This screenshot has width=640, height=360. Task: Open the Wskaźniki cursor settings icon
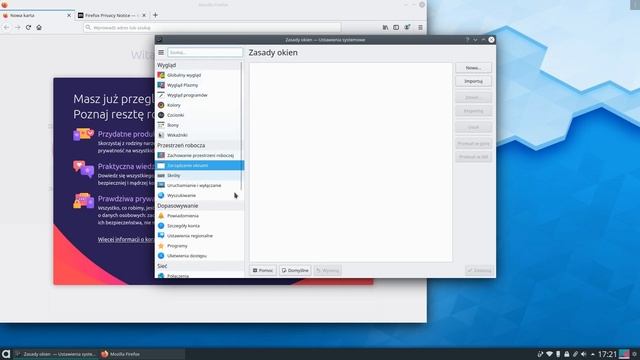(x=161, y=135)
